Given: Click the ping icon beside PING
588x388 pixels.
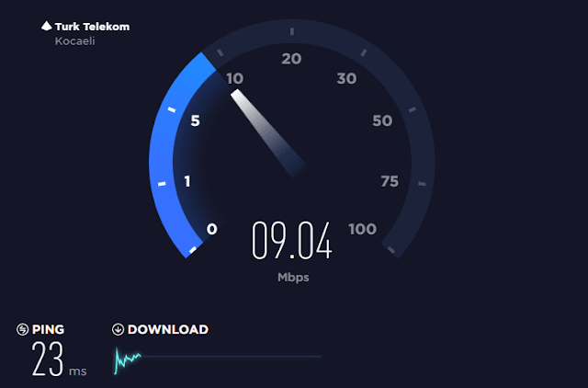Looking at the screenshot, I should (x=22, y=329).
